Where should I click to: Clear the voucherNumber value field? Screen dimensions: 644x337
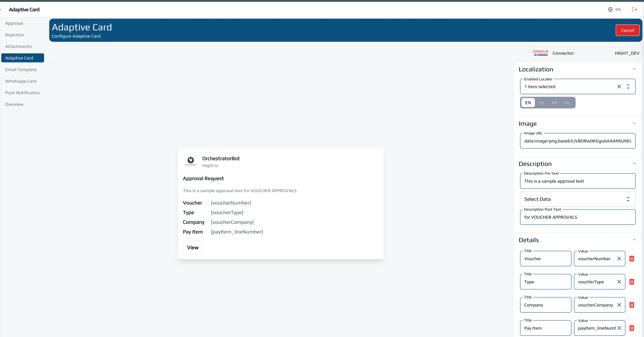tap(619, 259)
